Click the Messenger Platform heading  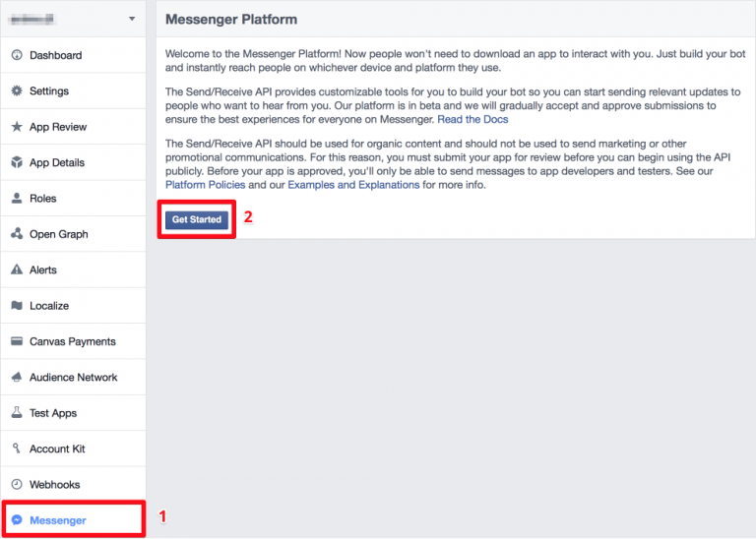click(x=231, y=19)
